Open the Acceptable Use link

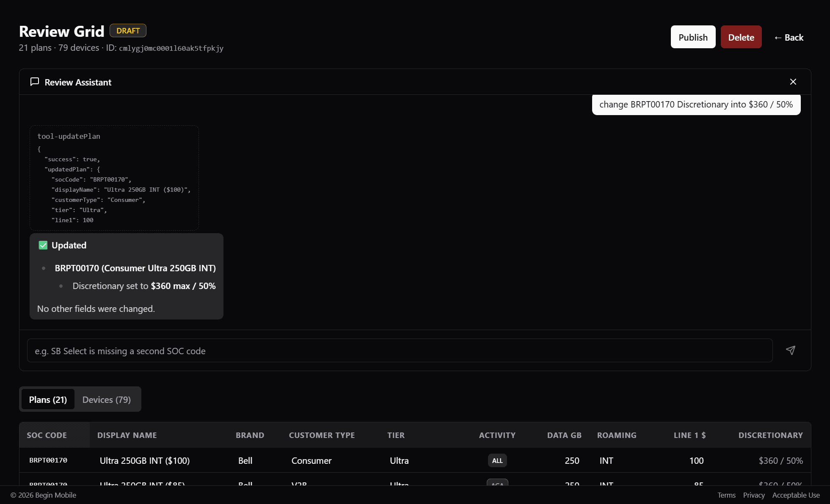tap(796, 495)
